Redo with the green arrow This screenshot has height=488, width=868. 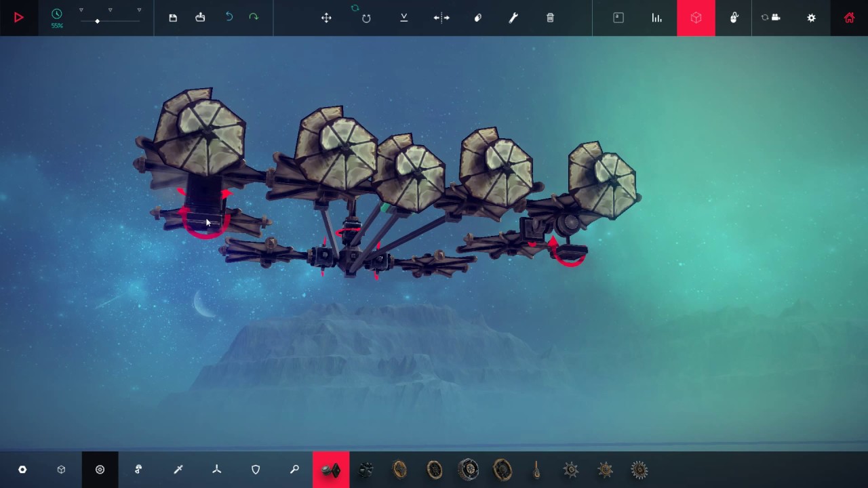pyautogui.click(x=254, y=17)
